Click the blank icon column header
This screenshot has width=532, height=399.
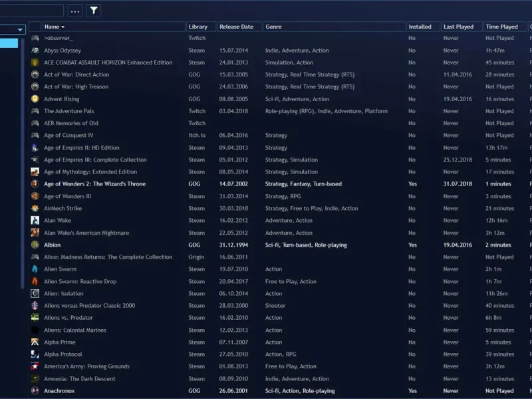click(35, 27)
